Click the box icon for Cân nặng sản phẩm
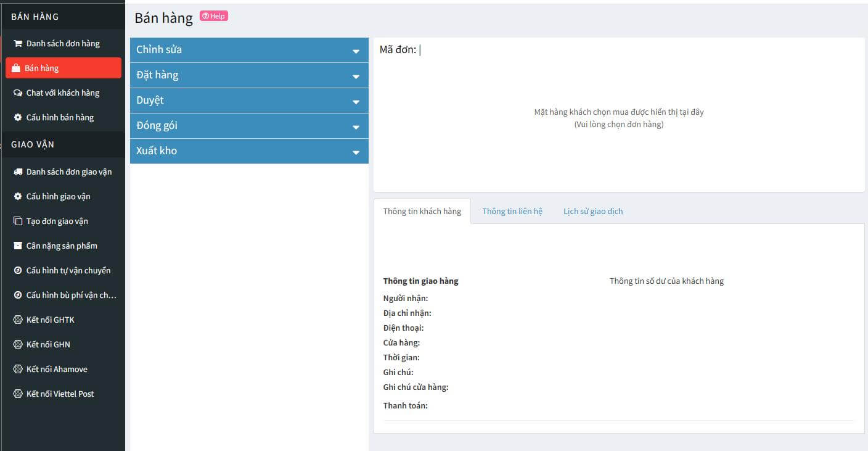This screenshot has height=451, width=868. pyautogui.click(x=18, y=246)
